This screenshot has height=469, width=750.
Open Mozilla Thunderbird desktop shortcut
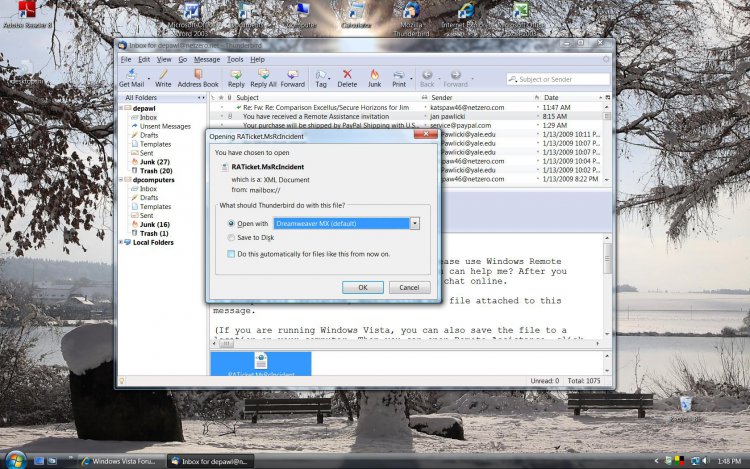(x=411, y=18)
